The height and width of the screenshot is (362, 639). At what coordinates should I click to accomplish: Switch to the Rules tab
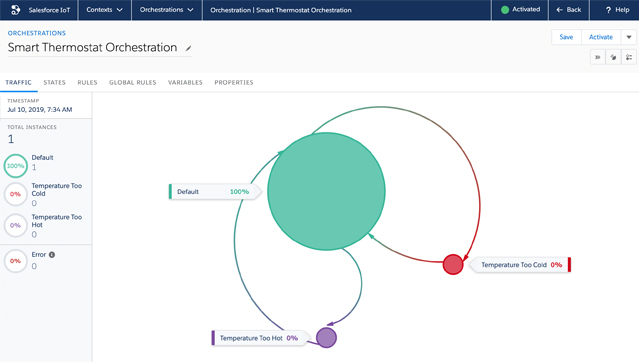click(88, 82)
